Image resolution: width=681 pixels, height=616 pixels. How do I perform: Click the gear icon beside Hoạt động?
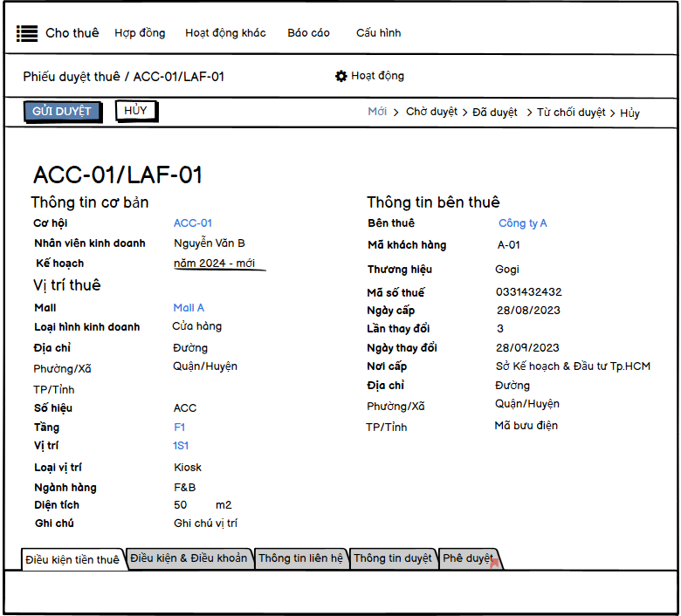pos(340,77)
